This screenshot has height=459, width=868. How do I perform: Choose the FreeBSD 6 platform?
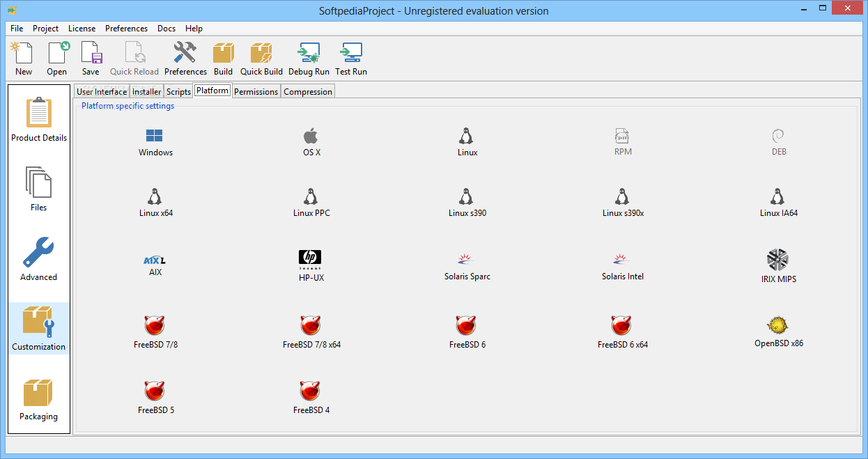point(467,332)
